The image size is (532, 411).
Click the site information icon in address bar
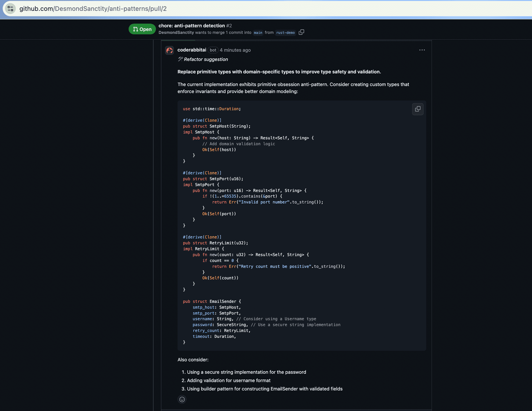coord(10,9)
